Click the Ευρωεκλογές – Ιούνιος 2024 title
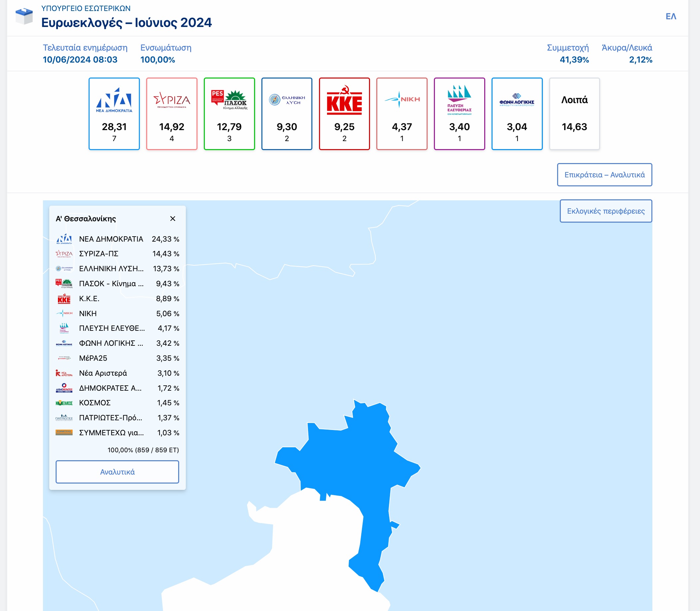700x611 pixels. point(127,23)
